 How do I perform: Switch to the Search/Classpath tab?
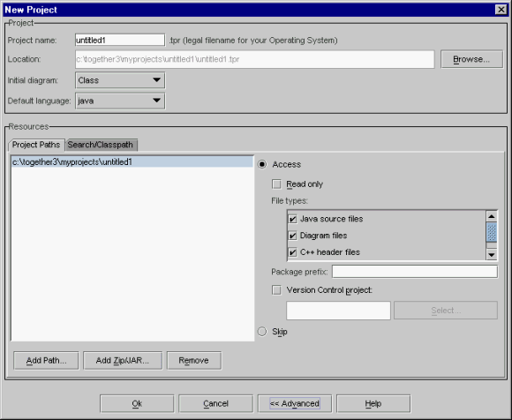(x=101, y=145)
